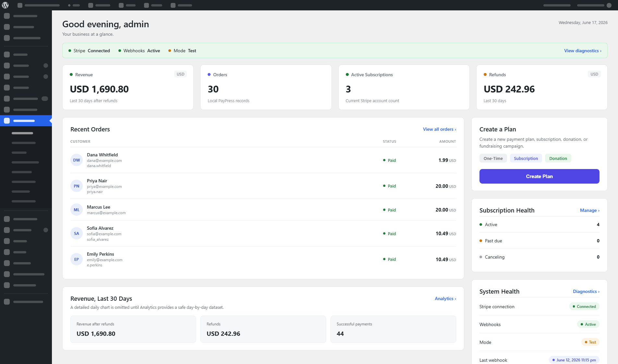Open Manage in Subscription Health
The height and width of the screenshot is (364, 618).
click(589, 210)
